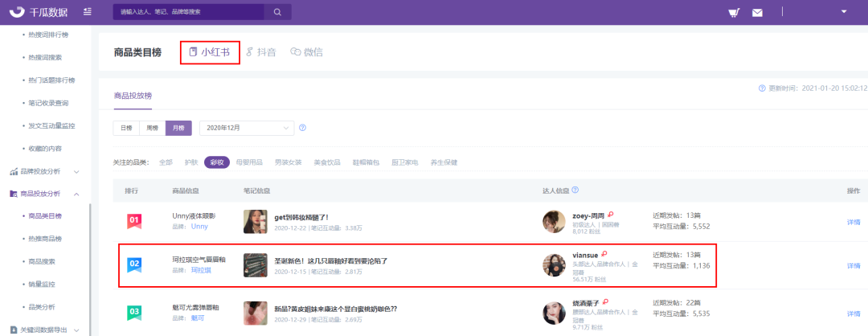Open the account dropdown arrow in header

tap(844, 11)
